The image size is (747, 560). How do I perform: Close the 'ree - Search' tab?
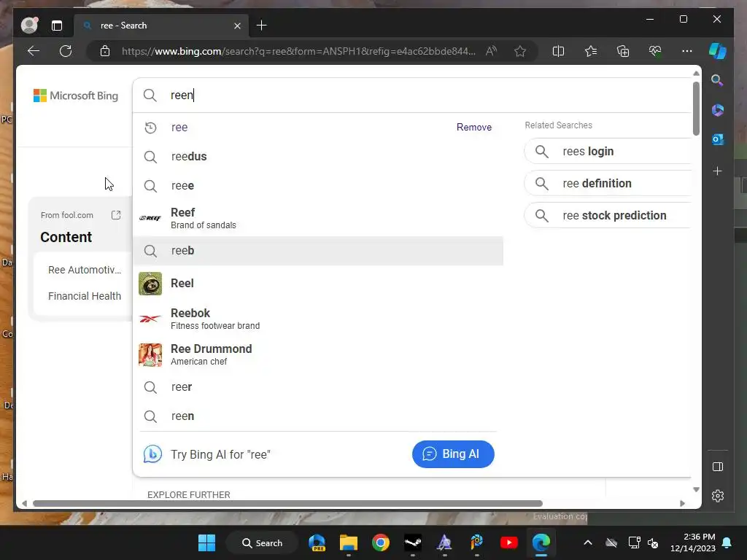[x=237, y=26]
